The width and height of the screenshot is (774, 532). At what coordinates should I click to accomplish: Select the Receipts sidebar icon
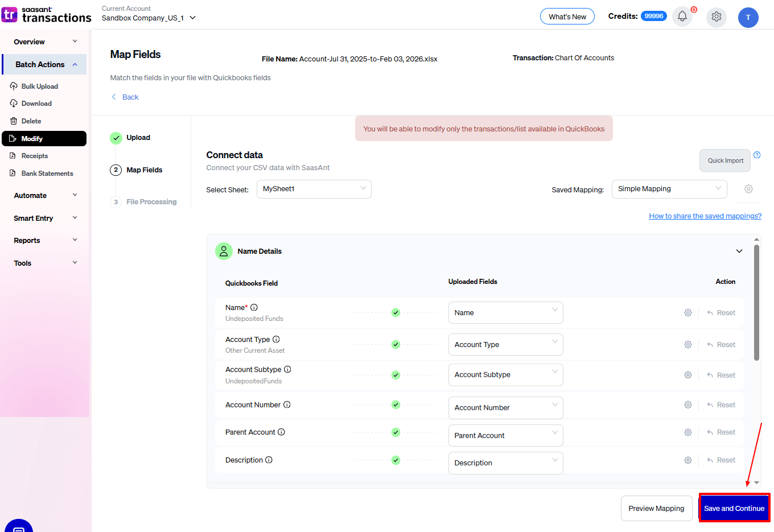pos(13,155)
